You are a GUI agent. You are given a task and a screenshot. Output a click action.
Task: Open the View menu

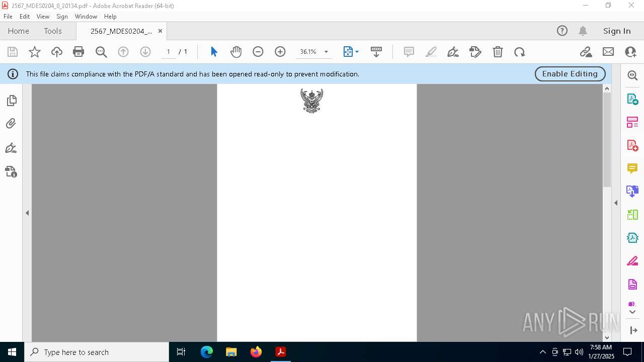[x=43, y=17]
